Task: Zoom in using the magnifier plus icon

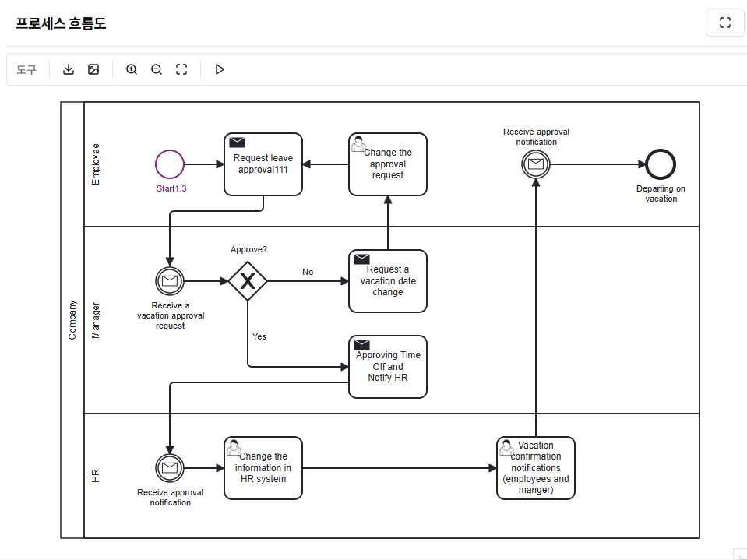Action: pyautogui.click(x=132, y=69)
